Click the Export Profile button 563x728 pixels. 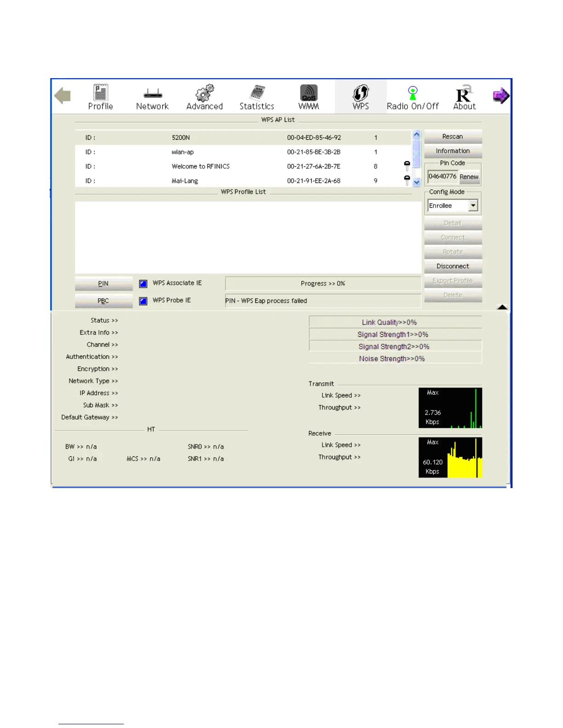pos(453,280)
